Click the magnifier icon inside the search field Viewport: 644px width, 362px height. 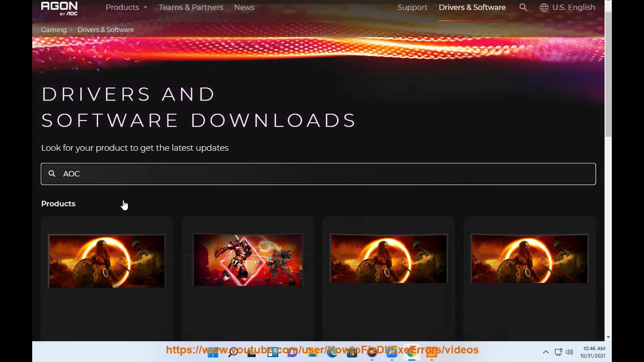point(52,173)
